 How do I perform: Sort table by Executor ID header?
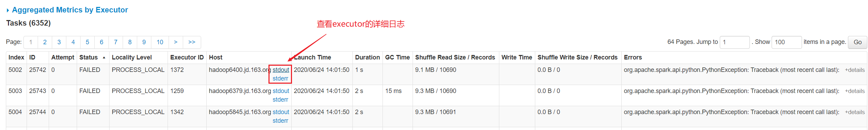click(x=187, y=57)
